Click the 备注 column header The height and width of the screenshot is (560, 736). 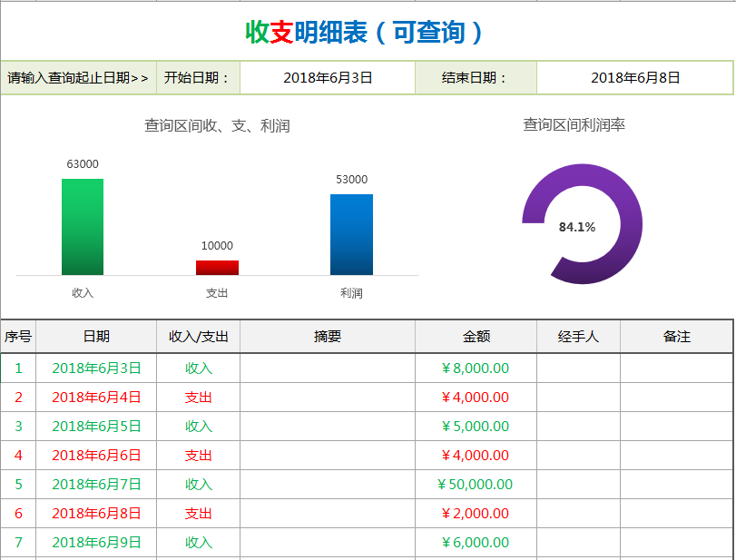point(676,337)
